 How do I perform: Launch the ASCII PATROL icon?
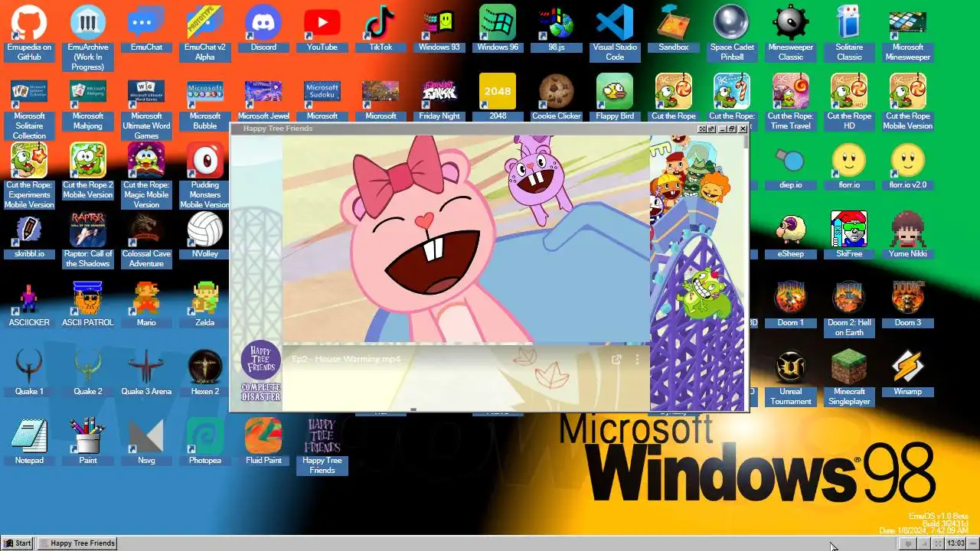point(88,304)
